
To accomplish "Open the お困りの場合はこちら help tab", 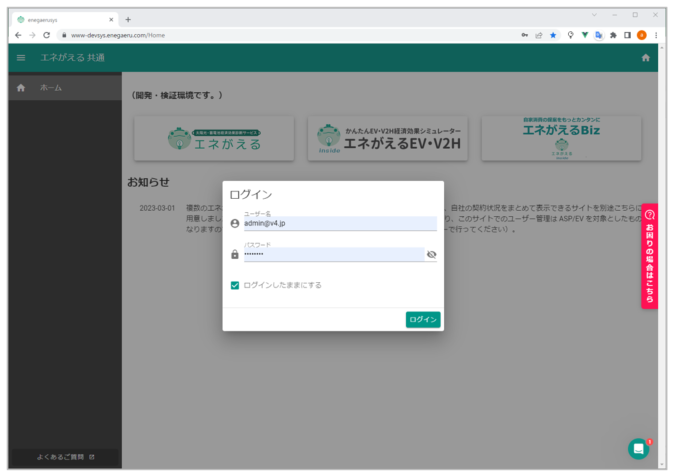I will (649, 256).
